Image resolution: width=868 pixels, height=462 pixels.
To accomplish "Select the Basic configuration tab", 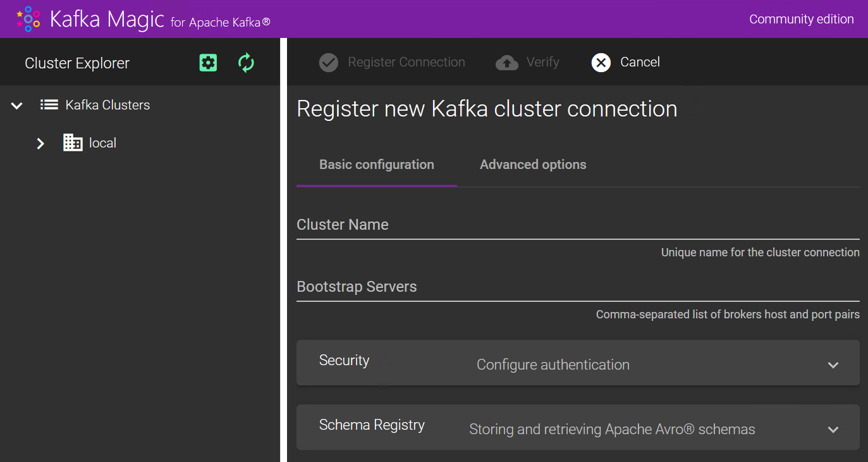I will click(x=377, y=165).
